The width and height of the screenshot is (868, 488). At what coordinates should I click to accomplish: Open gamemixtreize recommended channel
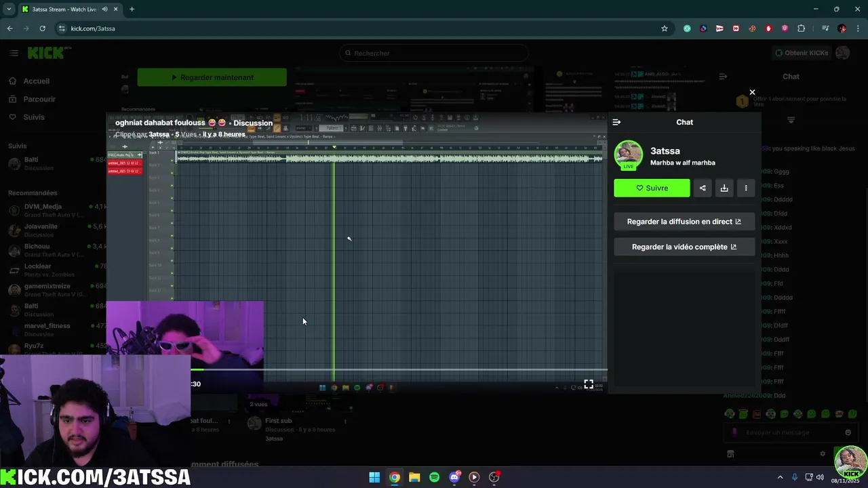pyautogui.click(x=54, y=290)
